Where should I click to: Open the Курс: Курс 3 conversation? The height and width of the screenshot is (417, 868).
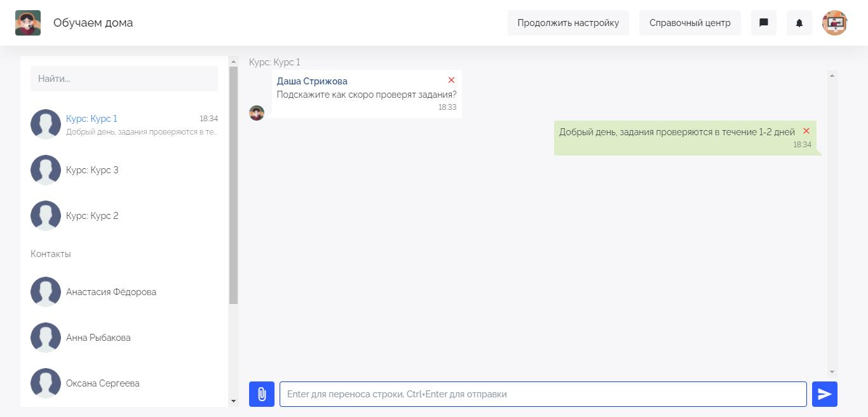tap(124, 170)
